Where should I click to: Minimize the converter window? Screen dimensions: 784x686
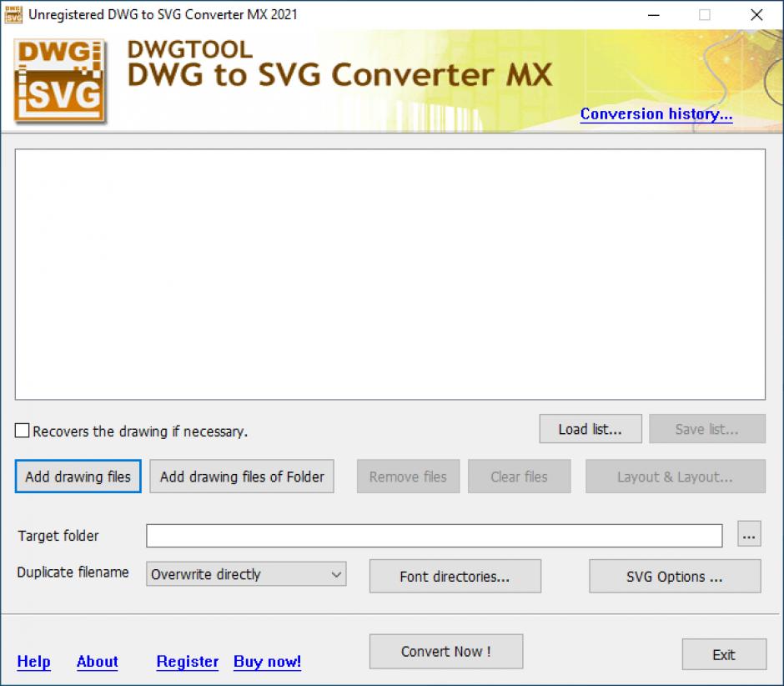(x=654, y=15)
